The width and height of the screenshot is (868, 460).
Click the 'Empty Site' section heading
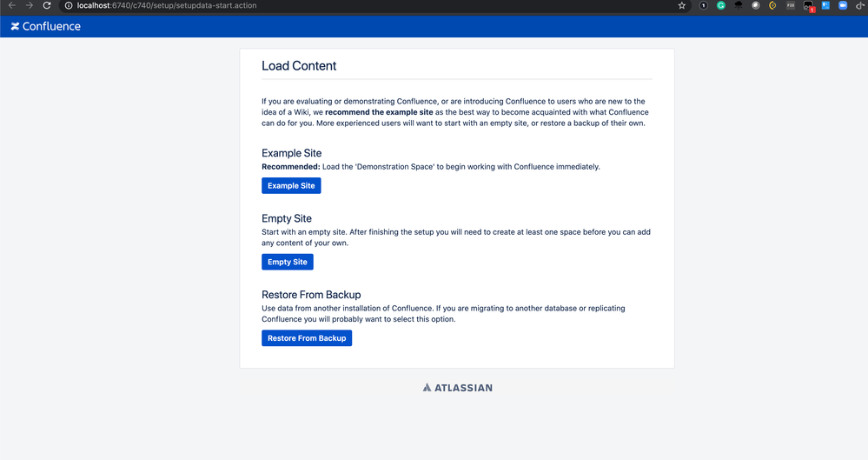point(287,218)
